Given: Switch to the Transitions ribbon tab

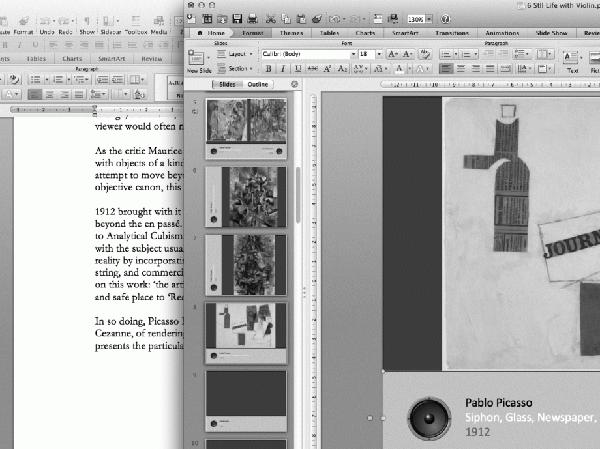Looking at the screenshot, I should pyautogui.click(x=452, y=33).
